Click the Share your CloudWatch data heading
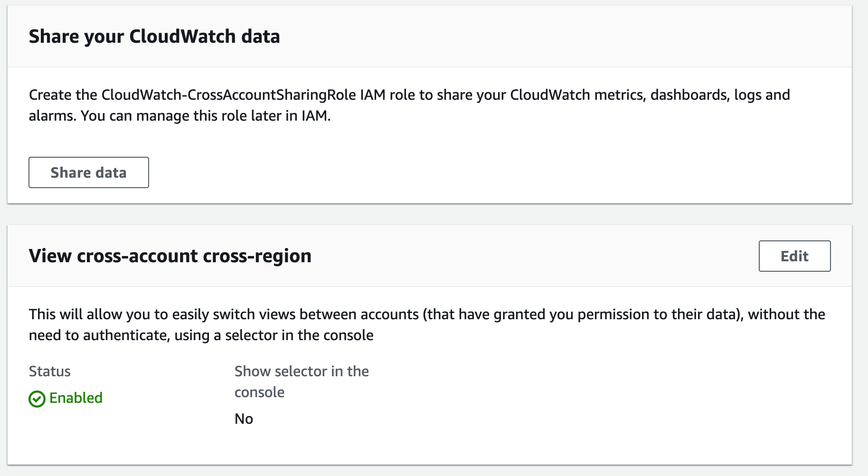Viewport: 868px width, 476px height. tap(154, 37)
